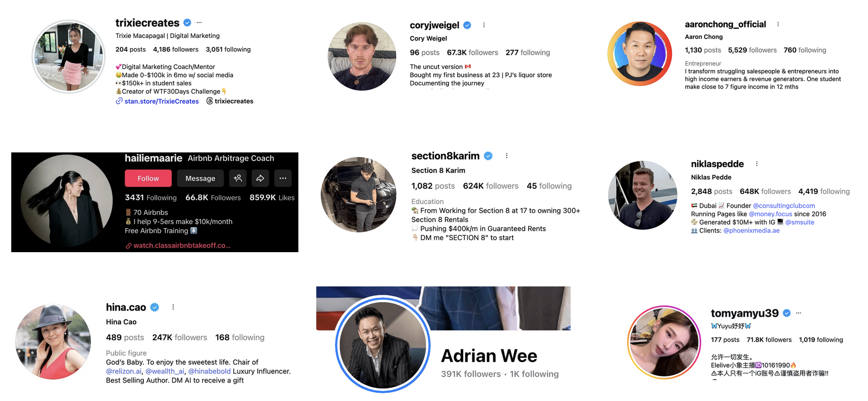Click the Threads icon for trixiecreates
Viewport: 868px width, 401px height.
pos(209,101)
